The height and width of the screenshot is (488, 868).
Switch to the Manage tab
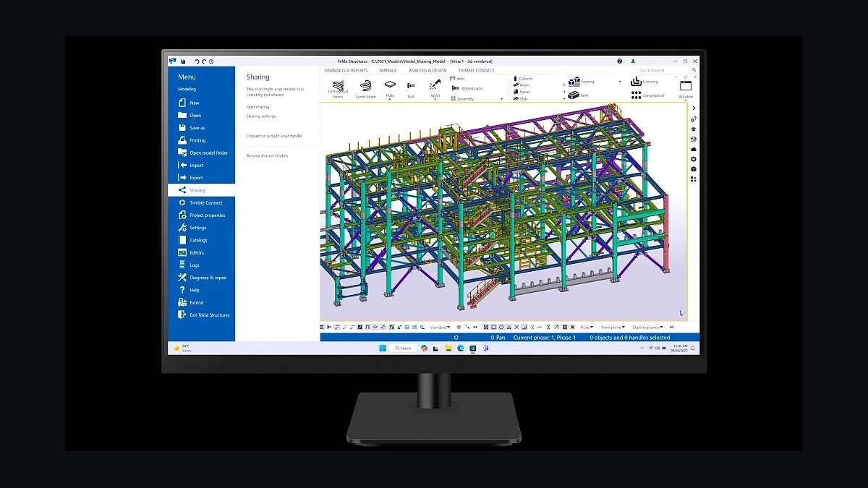[388, 71]
